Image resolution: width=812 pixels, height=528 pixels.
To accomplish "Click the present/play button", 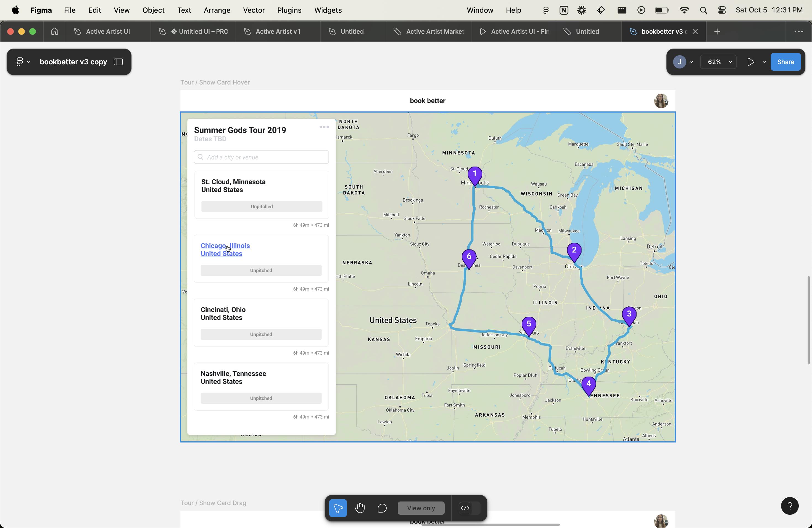I will tap(750, 62).
